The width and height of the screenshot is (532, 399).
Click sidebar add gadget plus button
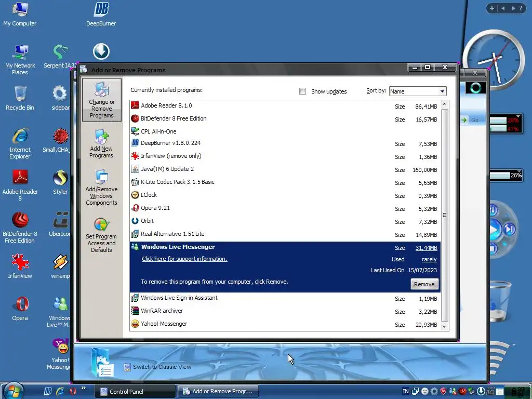pos(491,8)
